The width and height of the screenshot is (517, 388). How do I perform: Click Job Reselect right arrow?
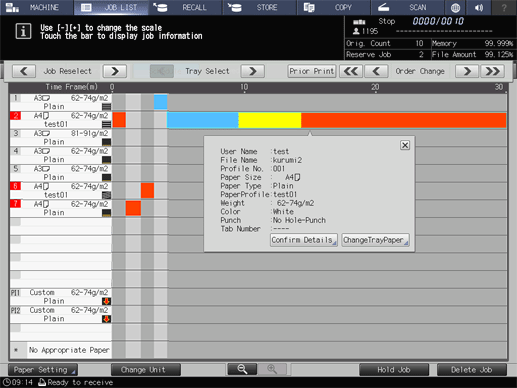(x=115, y=71)
